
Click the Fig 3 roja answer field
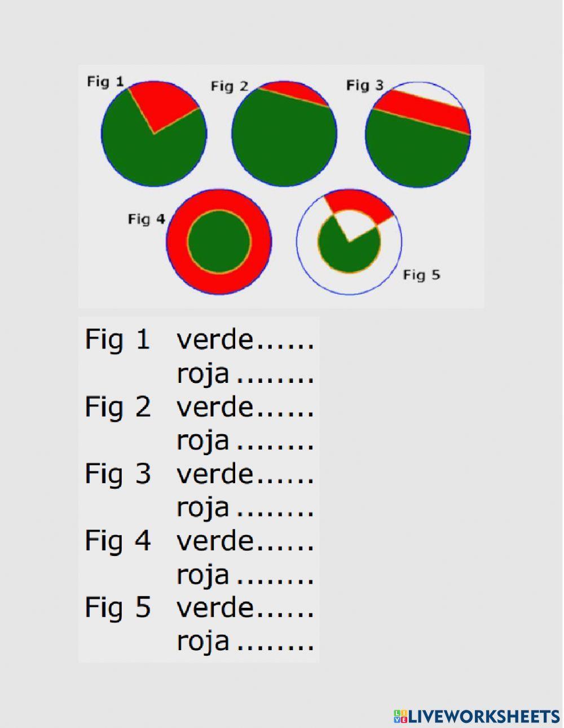(275, 509)
